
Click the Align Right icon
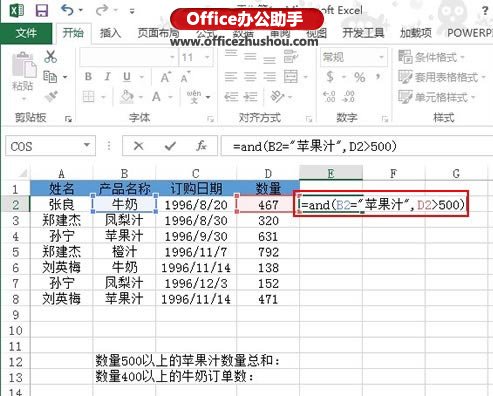[x=269, y=77]
